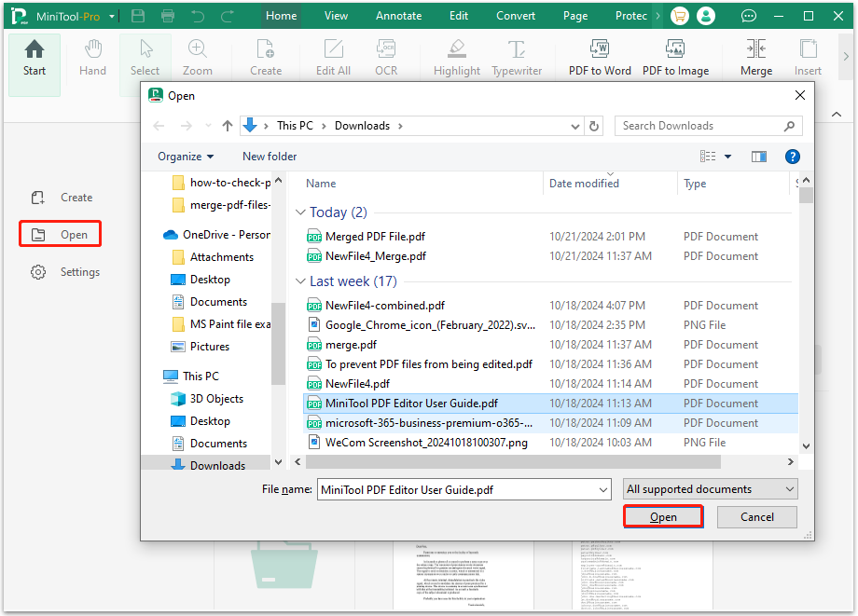Click the Save icon in title bar
This screenshot has width=858, height=616.
pos(138,16)
